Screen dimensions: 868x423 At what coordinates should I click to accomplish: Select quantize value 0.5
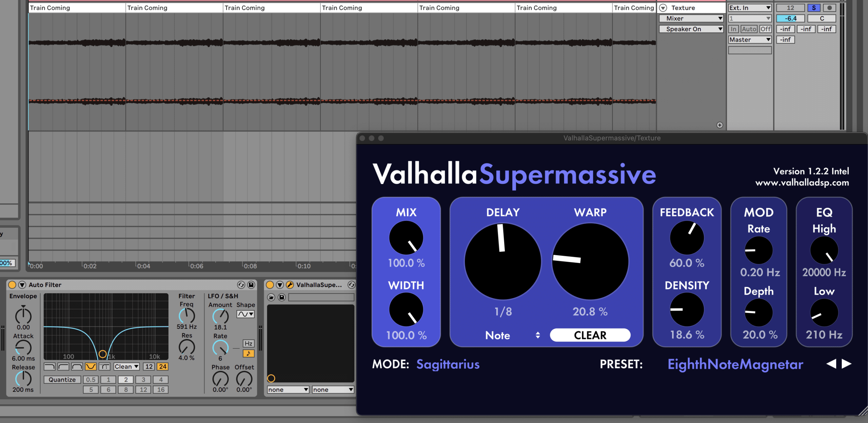[x=91, y=380]
